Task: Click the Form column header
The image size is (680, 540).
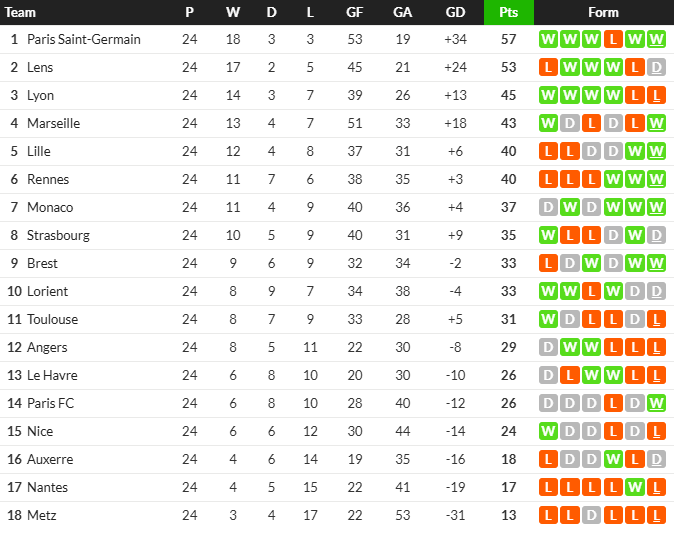Action: [x=603, y=12]
